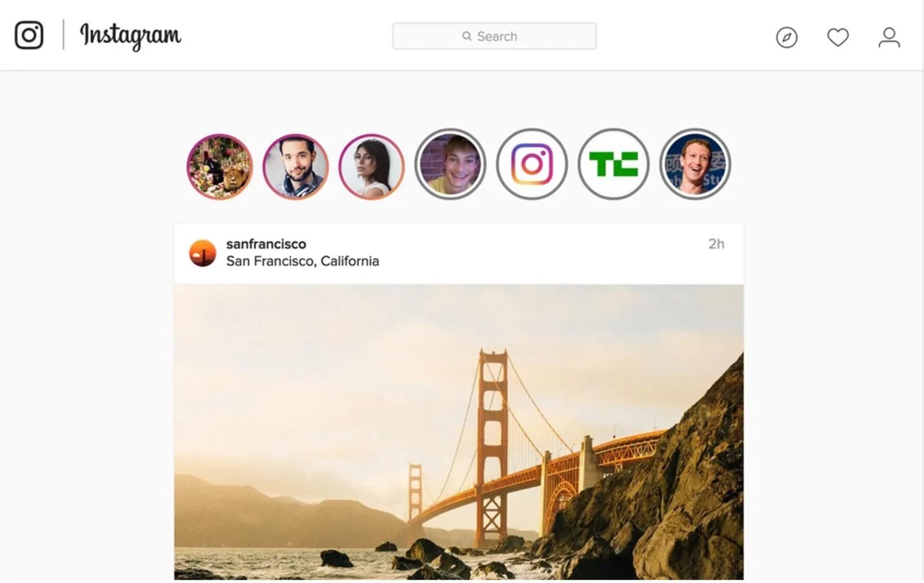
Task: Focus the Search input field
Action: click(494, 36)
